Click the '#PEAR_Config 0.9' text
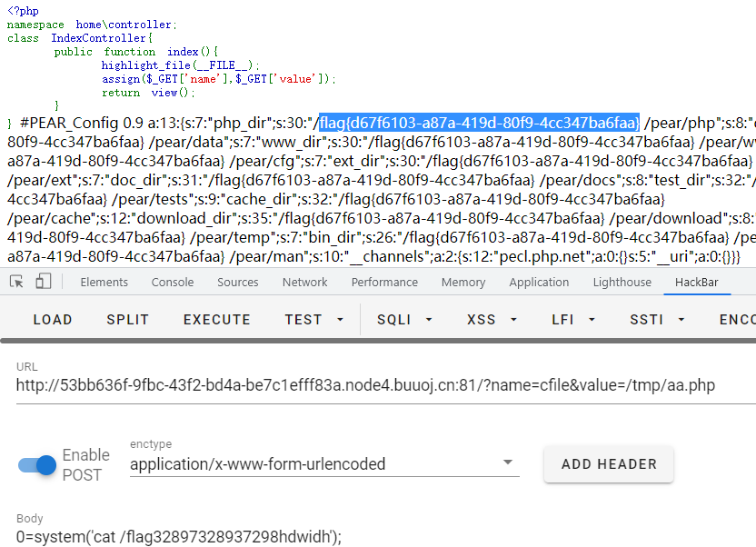Viewport: 756px width, 547px height. 82,124
